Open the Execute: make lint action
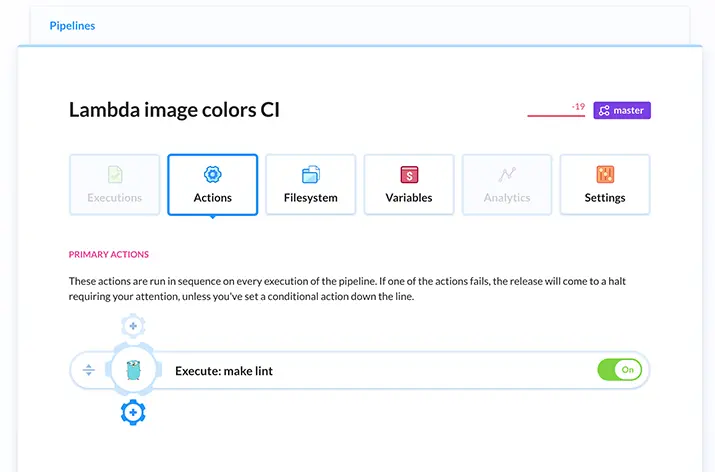Viewport: 715px width, 472px height. coord(224,371)
